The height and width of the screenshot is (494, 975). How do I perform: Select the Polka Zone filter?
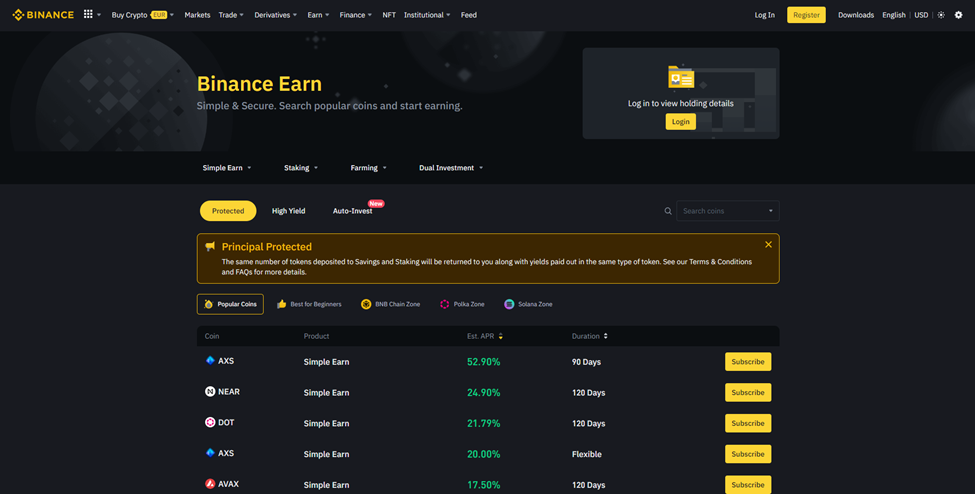[462, 304]
